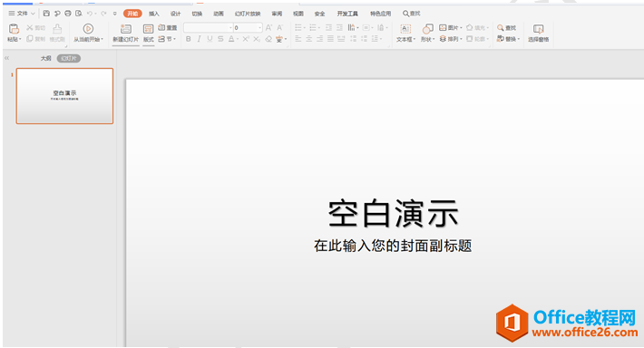Viewport: 644px width, 348px height.
Task: Switch to the Home (开始) tab
Action: tap(132, 14)
